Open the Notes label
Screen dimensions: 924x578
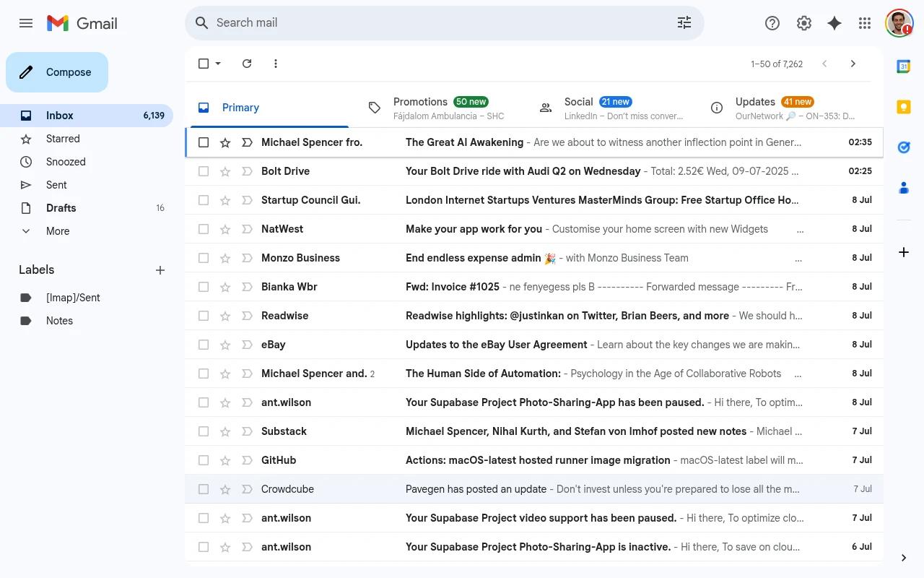pos(87,321)
